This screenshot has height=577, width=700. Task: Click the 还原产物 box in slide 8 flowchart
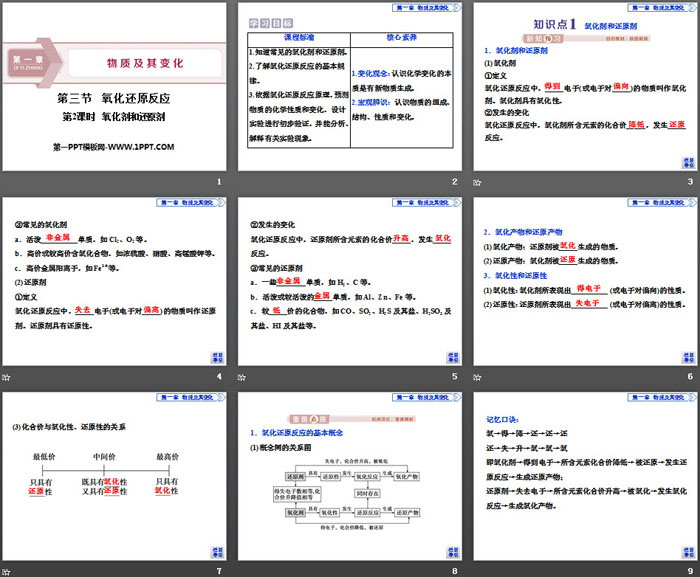(408, 513)
